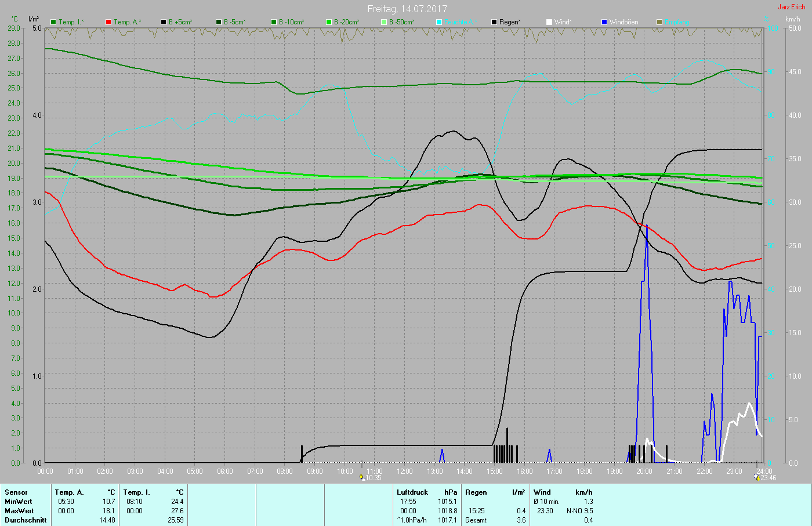Click the Wind header in the table

[542, 492]
